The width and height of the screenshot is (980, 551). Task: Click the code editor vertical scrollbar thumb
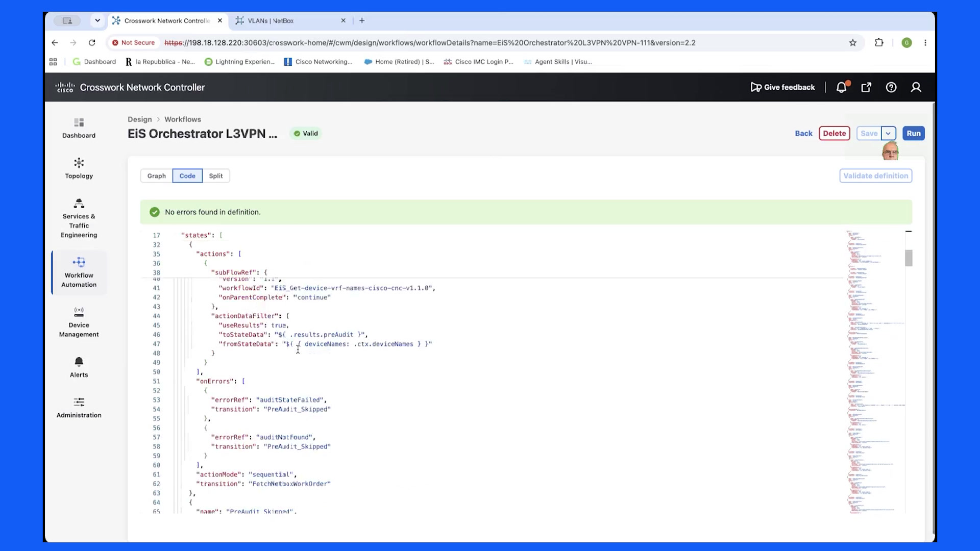(x=909, y=258)
